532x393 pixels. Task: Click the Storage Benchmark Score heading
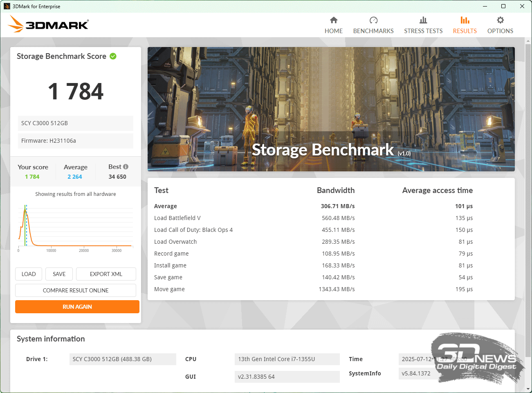(x=61, y=56)
